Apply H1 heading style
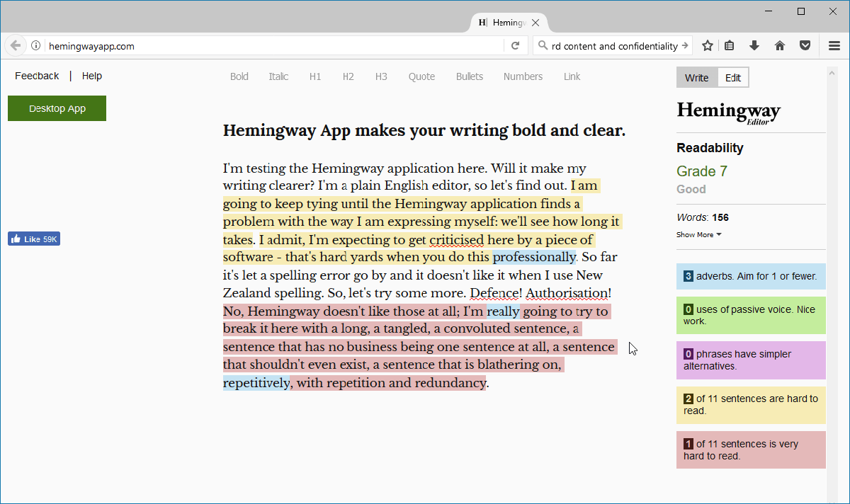This screenshot has width=850, height=504. point(315,76)
